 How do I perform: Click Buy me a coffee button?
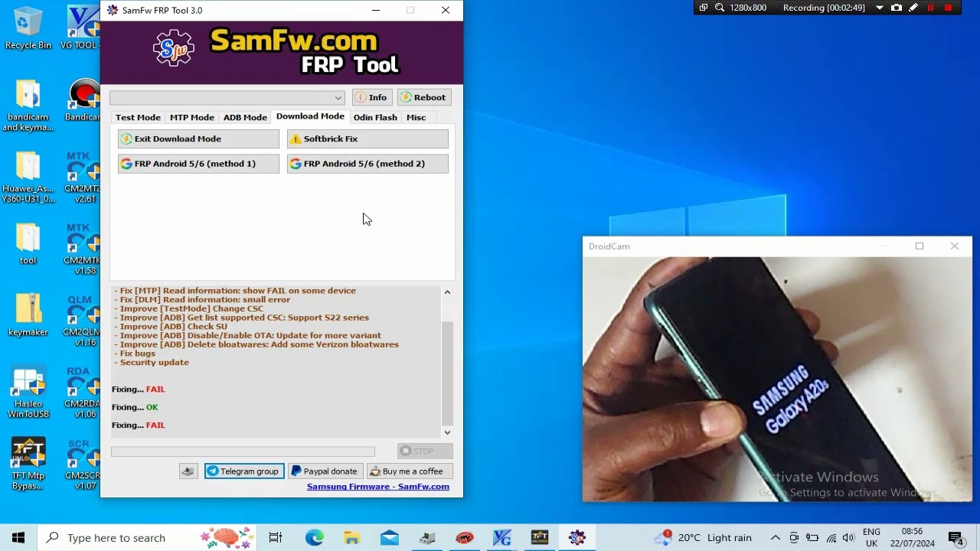click(409, 471)
